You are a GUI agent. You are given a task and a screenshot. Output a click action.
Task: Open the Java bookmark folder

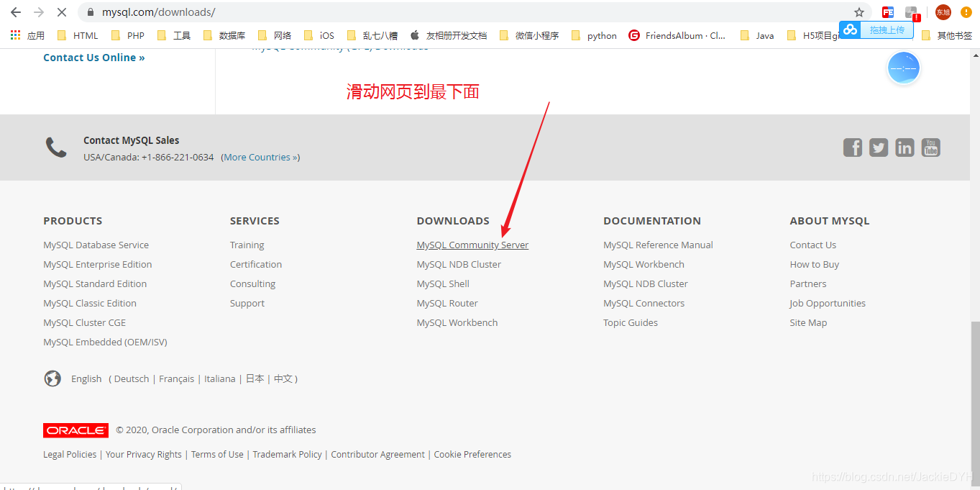(x=757, y=35)
